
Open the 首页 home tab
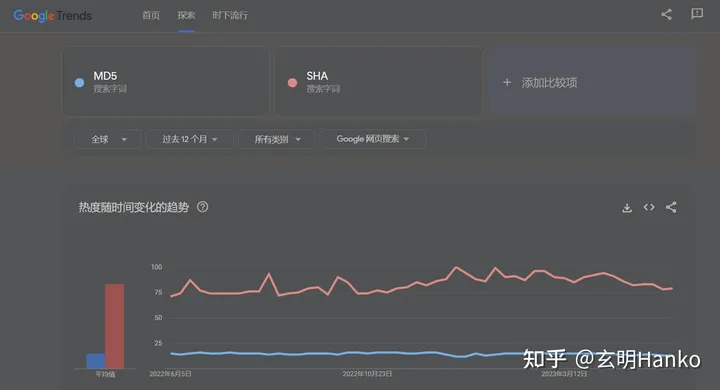[x=151, y=16]
